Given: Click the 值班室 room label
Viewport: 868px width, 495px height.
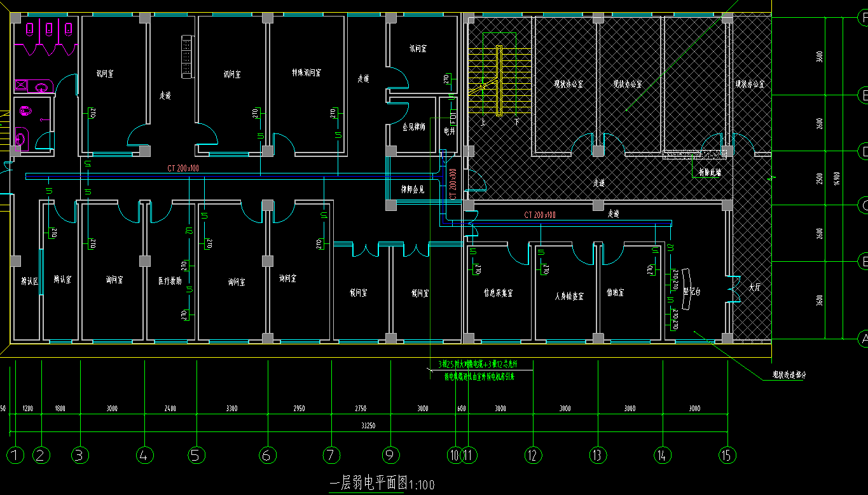Looking at the screenshot, I should tap(615, 292).
